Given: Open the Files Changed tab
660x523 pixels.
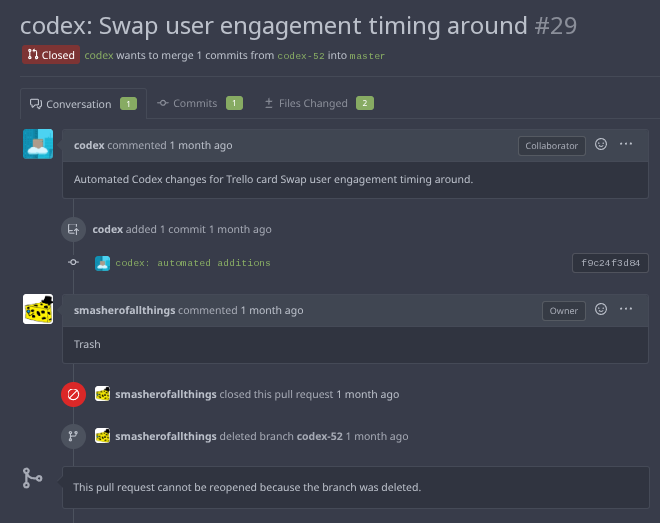Looking at the screenshot, I should (x=319, y=103).
